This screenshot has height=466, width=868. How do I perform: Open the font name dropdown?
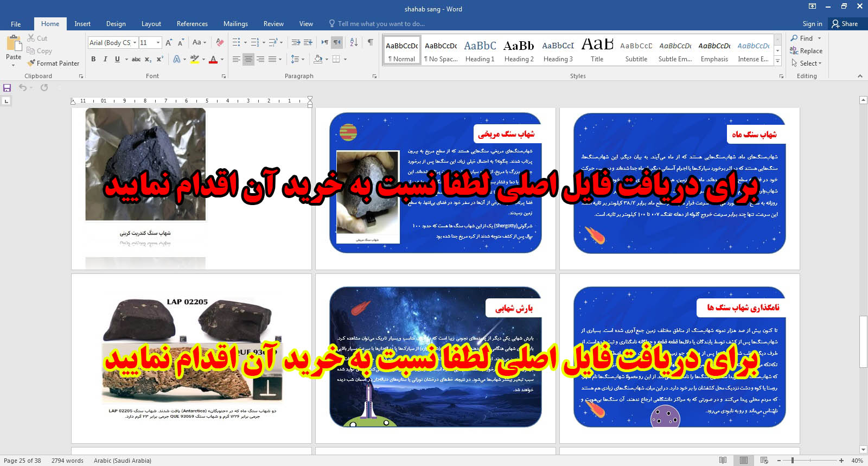coord(135,43)
